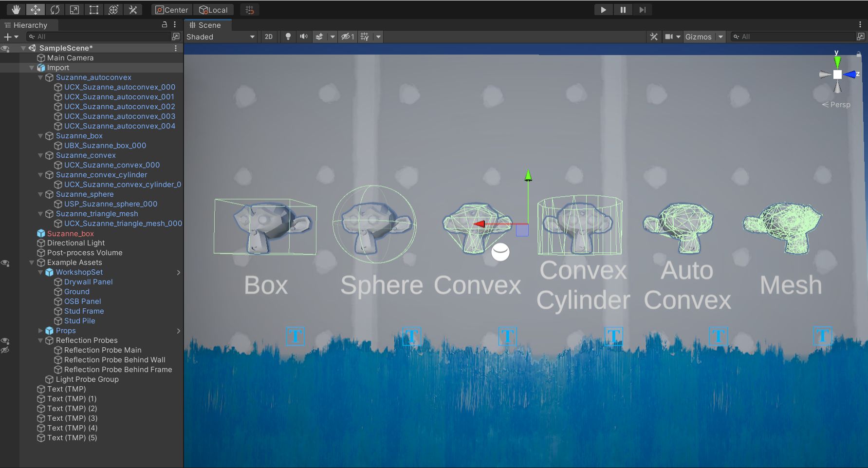This screenshot has height=468, width=868.
Task: Toggle 2D view mode
Action: 269,37
